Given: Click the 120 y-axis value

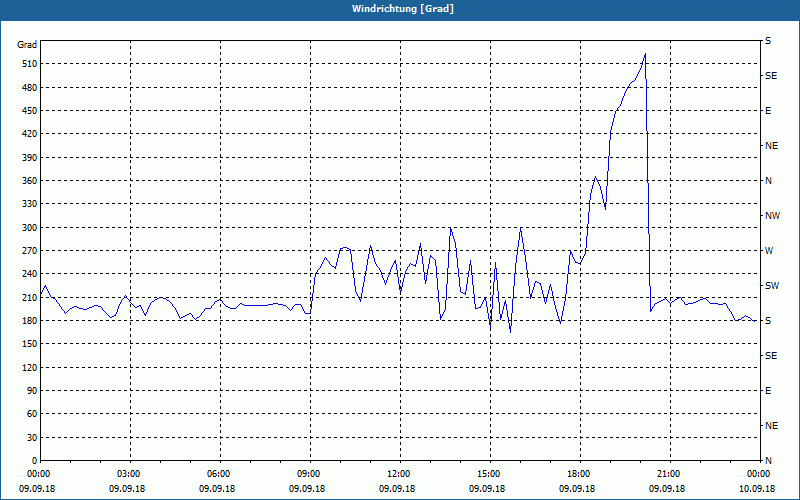Looking at the screenshot, I should point(29,367).
